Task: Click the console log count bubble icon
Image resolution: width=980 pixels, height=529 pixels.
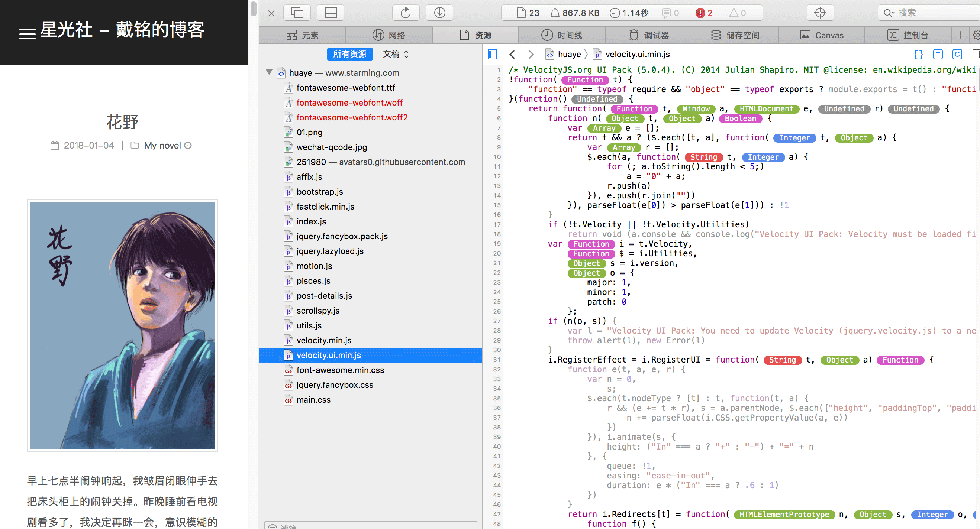Action: pyautogui.click(x=670, y=13)
